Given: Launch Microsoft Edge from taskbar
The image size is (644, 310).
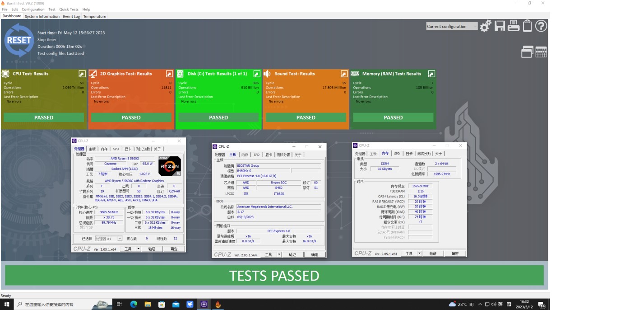Looking at the screenshot, I should click(134, 305).
